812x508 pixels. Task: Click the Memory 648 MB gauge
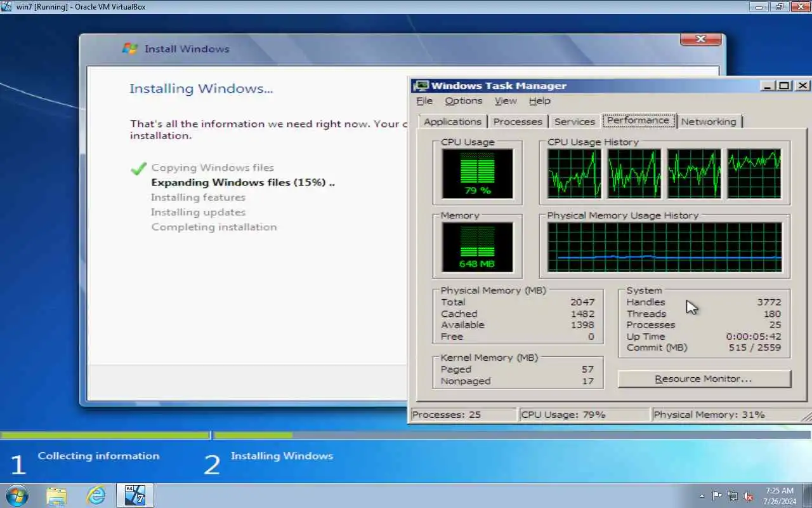pyautogui.click(x=477, y=246)
